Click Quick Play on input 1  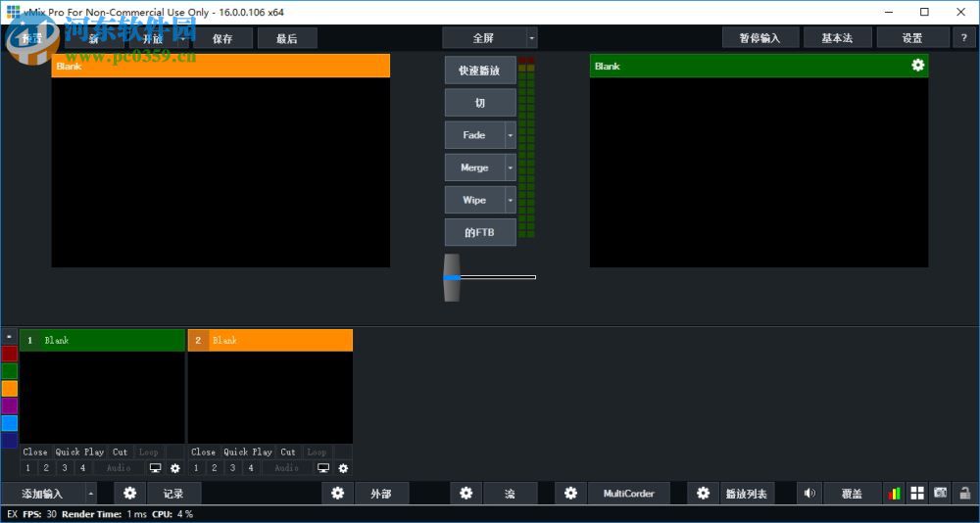pos(80,452)
